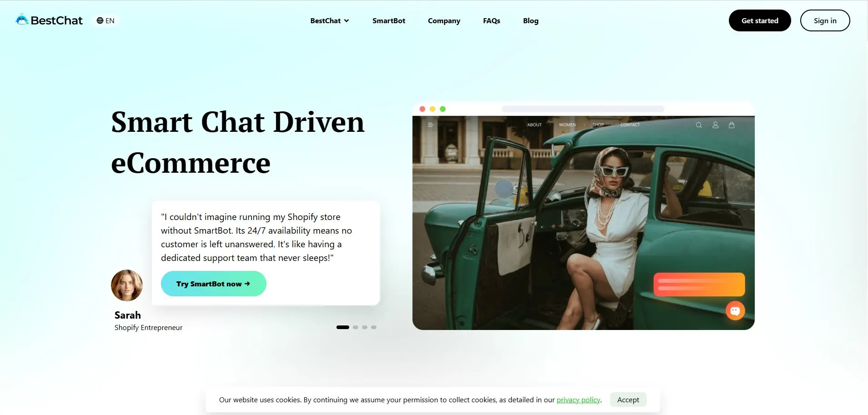Accept the cookie notice

click(x=628, y=400)
